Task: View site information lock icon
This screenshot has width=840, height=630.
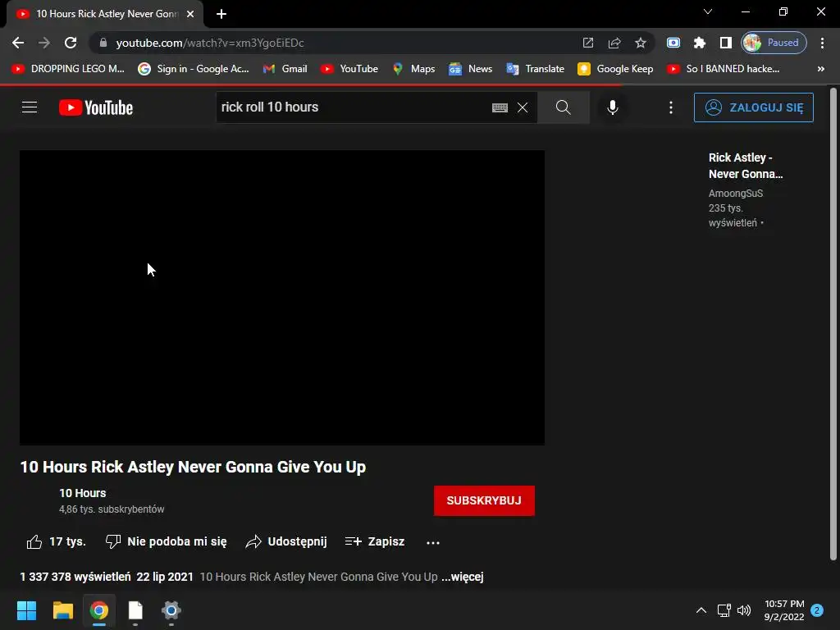Action: point(103,43)
